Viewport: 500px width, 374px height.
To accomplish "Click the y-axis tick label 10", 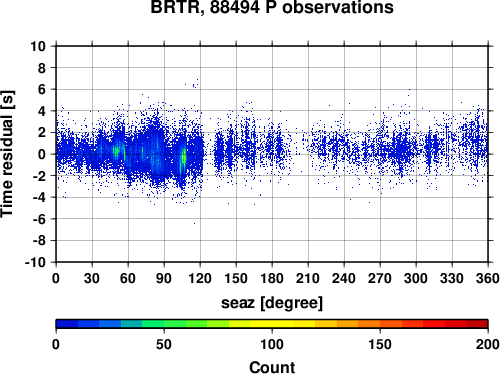I will [x=38, y=46].
